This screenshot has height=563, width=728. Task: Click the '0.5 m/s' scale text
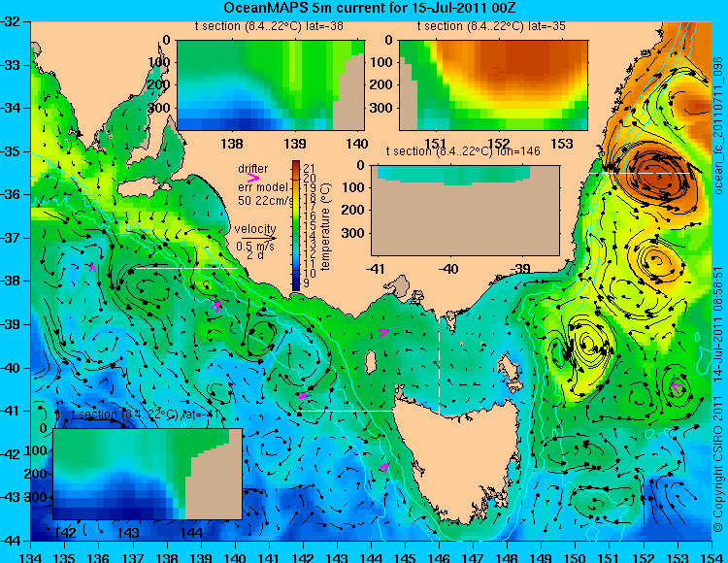(255, 247)
